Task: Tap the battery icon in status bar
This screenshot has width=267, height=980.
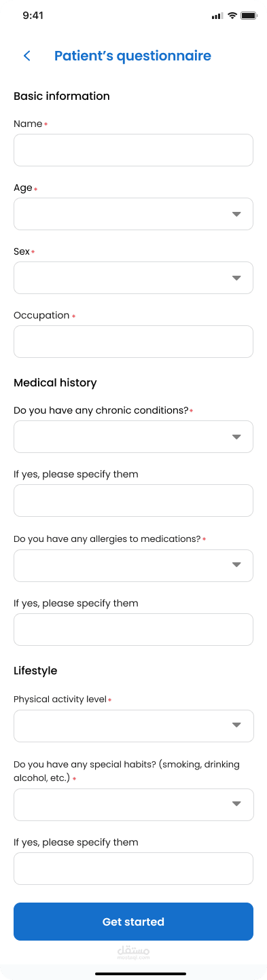Action: point(249,16)
